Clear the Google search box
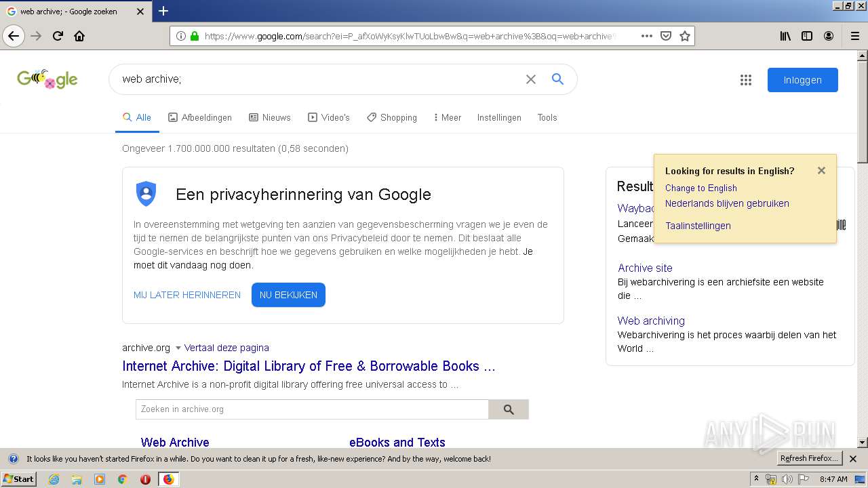The image size is (868, 488). tap(531, 79)
